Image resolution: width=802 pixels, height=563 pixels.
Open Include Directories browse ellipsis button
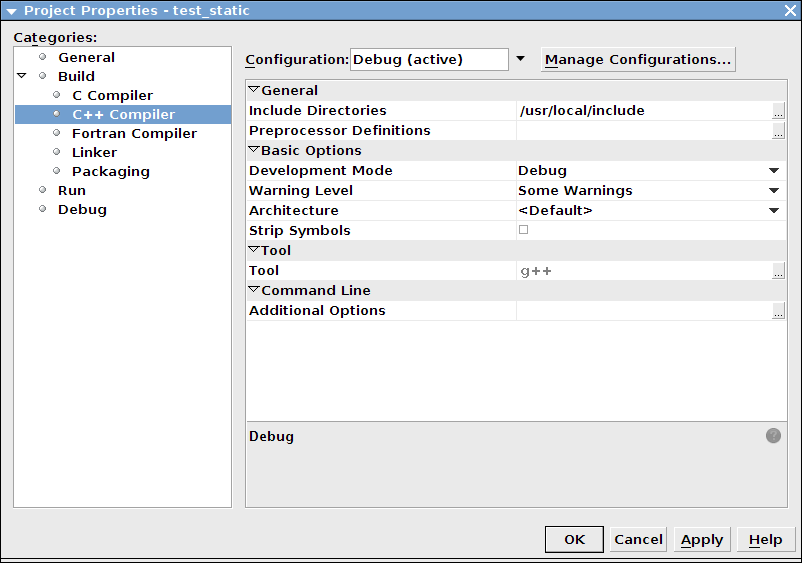pyautogui.click(x=779, y=111)
